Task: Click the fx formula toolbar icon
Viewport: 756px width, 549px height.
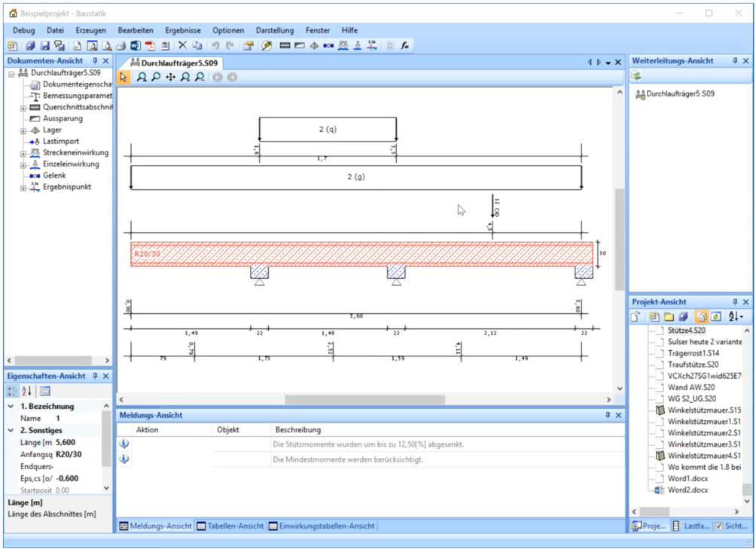Action: (x=405, y=46)
